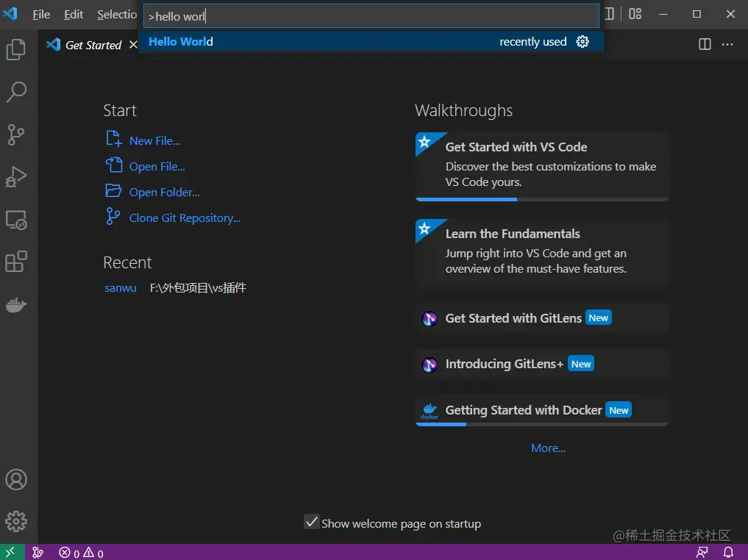Click the star badge on Get Started with VS Code

[424, 142]
